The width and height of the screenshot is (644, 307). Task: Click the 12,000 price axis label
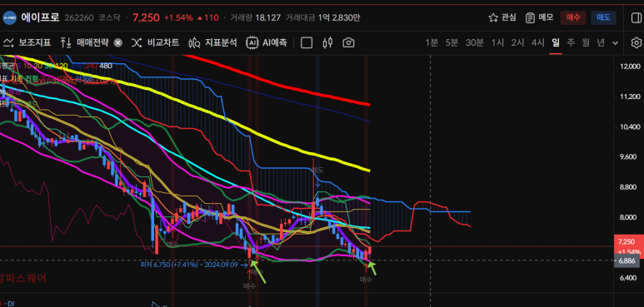coord(629,67)
